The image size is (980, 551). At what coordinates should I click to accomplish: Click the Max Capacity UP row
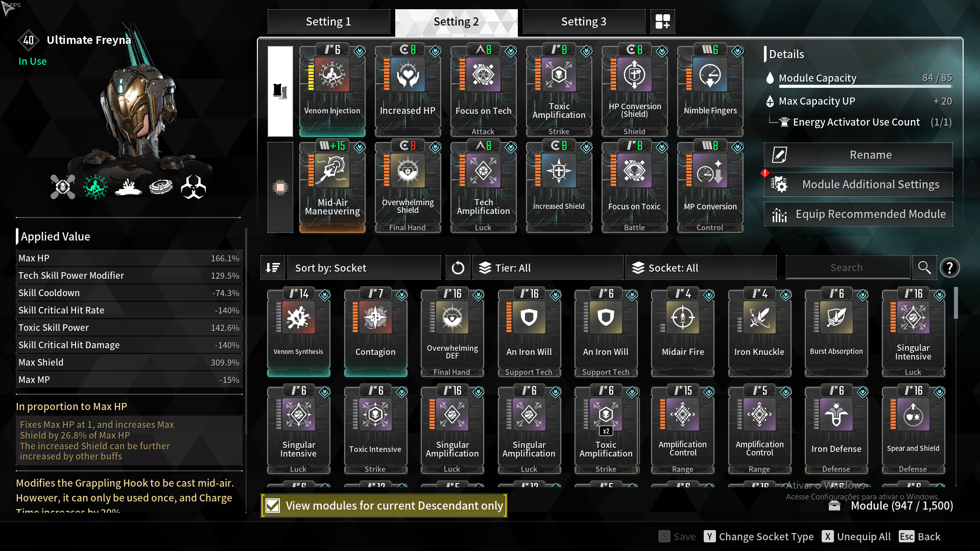[859, 101]
